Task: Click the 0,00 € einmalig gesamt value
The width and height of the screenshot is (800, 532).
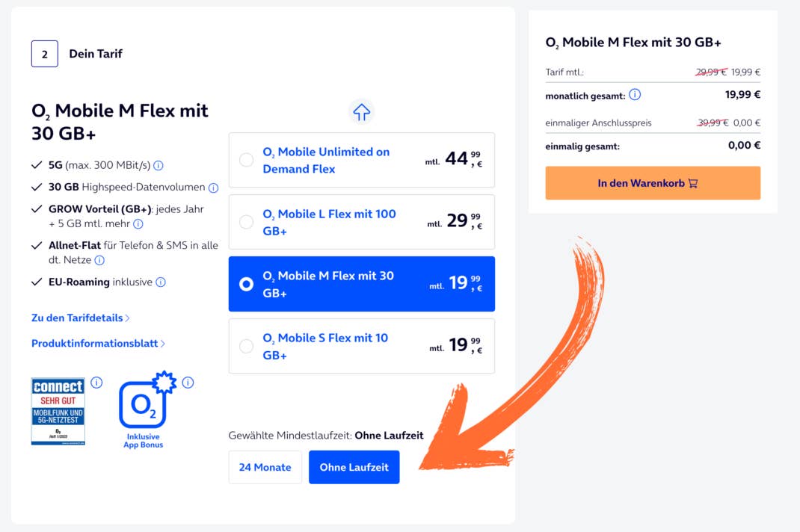Action: (744, 146)
